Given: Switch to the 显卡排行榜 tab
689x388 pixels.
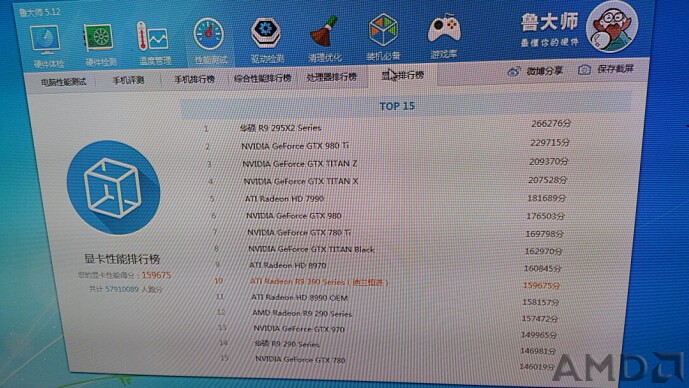Looking at the screenshot, I should pyautogui.click(x=403, y=75).
